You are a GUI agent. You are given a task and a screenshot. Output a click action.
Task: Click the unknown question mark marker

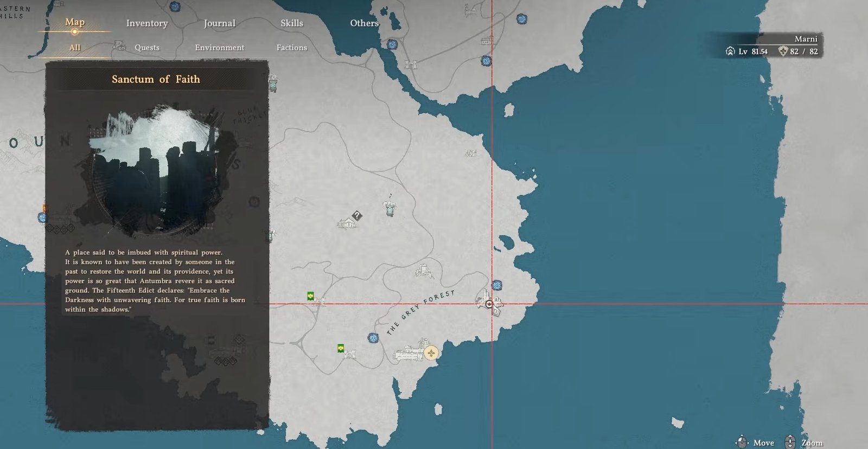pos(356,216)
